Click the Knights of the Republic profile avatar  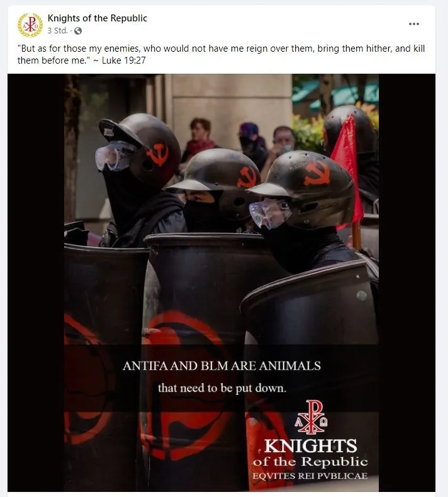30,25
